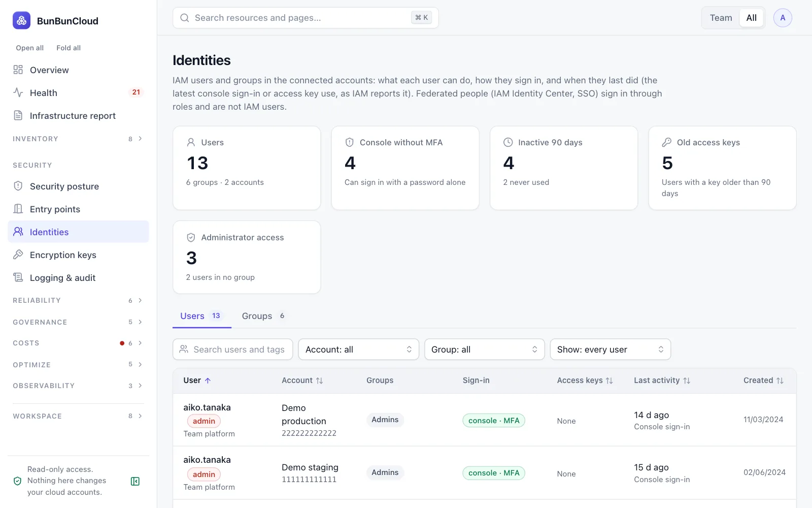Expand the Governance section

point(78,322)
